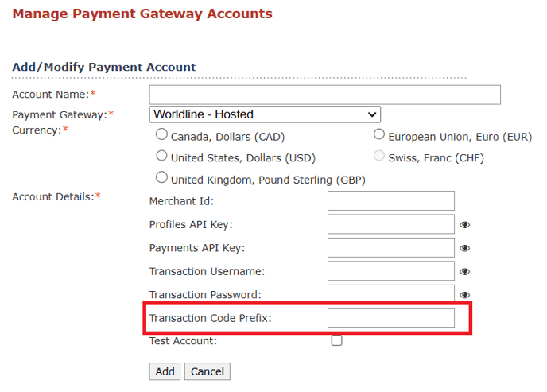Click the Transaction Code Prefix field
Screen dimensions: 547x392
[391, 317]
